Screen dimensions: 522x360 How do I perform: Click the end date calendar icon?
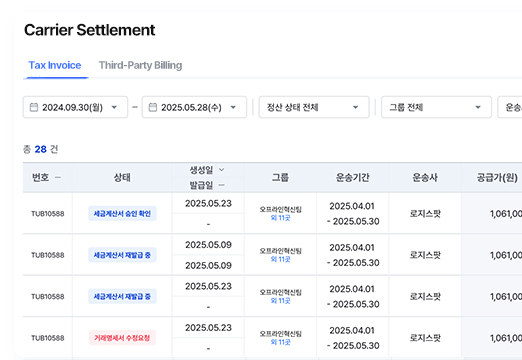(x=153, y=107)
